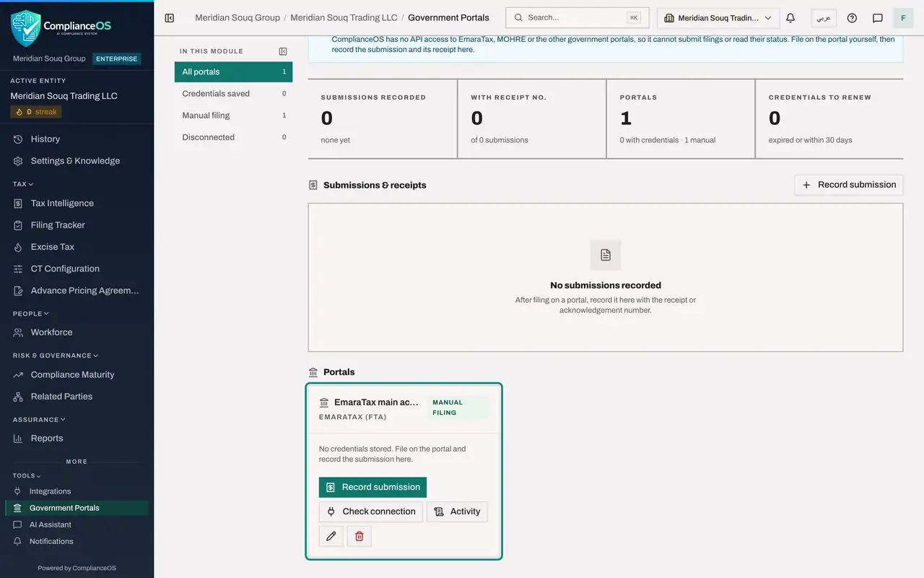
Task: Open the Filing Tracker page
Action: coord(77,225)
